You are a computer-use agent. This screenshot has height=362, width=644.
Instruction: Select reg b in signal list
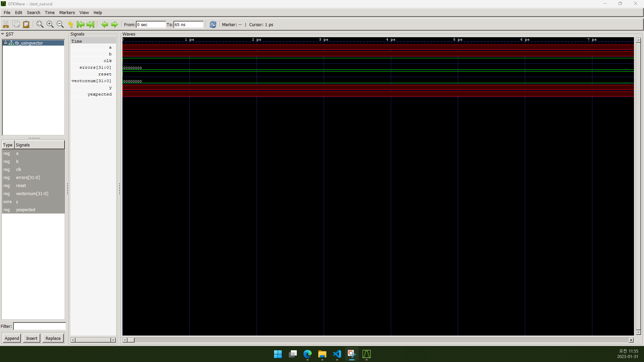tap(33, 162)
